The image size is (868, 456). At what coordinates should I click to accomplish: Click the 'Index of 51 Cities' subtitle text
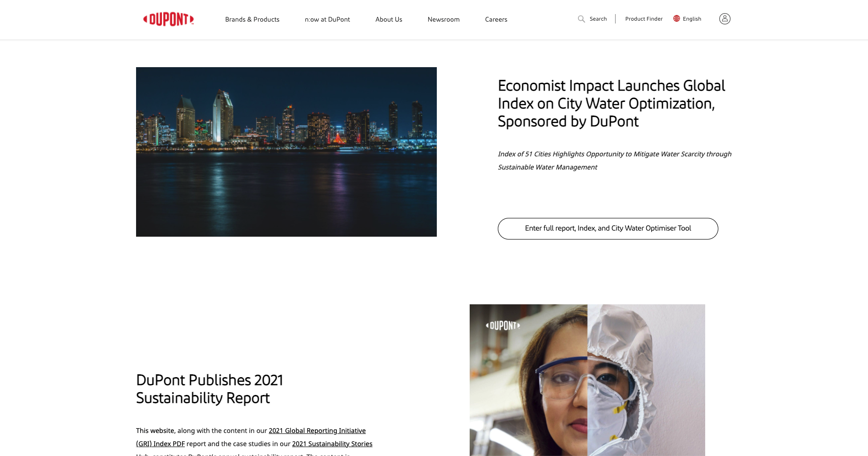click(615, 161)
